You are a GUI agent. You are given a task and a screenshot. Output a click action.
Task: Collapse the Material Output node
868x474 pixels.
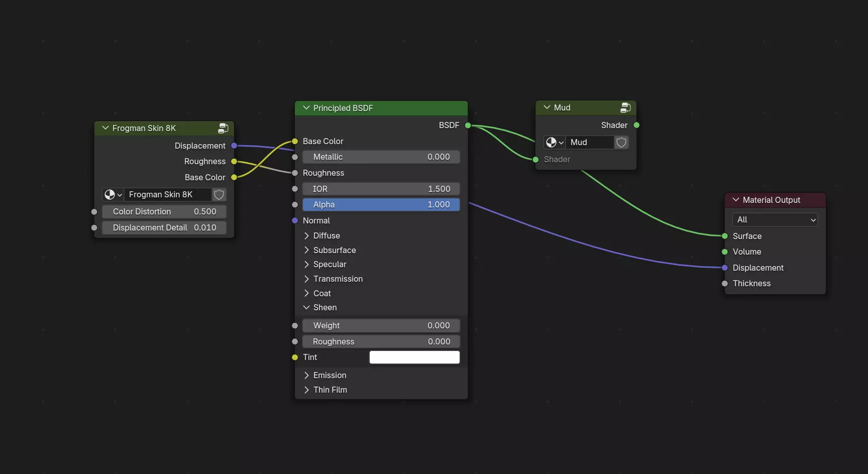click(736, 200)
